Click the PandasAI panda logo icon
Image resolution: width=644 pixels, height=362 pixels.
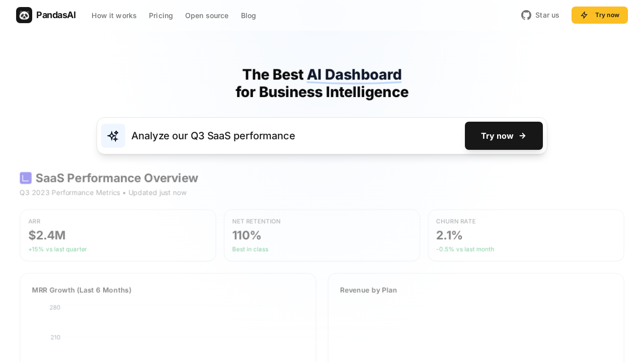tap(24, 15)
